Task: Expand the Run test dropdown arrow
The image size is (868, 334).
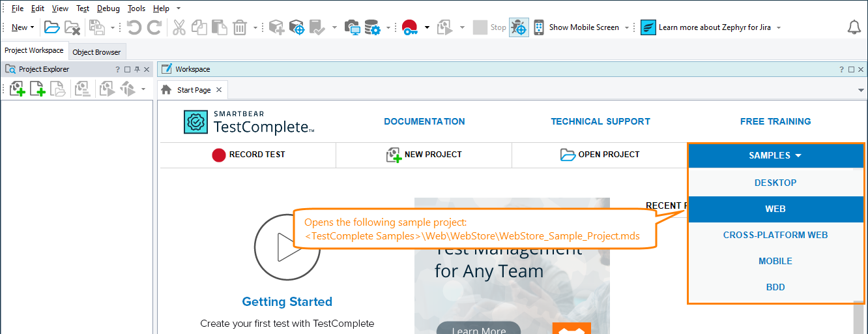Action: [x=462, y=27]
